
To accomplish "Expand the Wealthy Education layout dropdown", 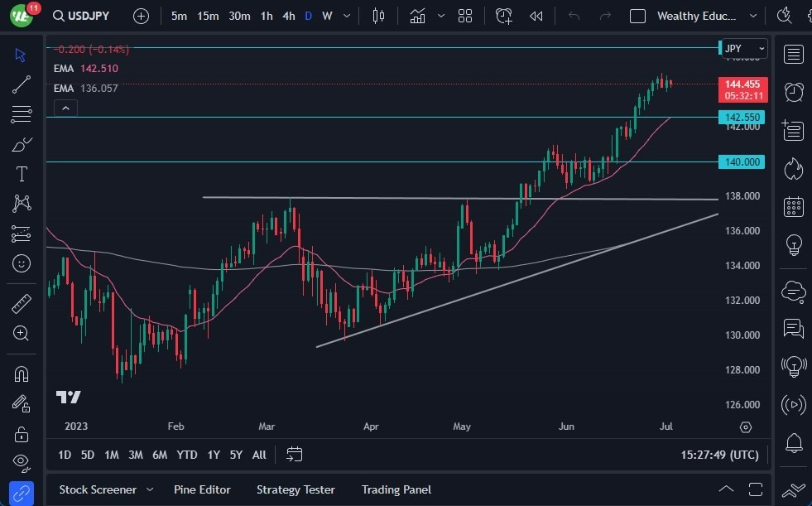I will point(752,16).
